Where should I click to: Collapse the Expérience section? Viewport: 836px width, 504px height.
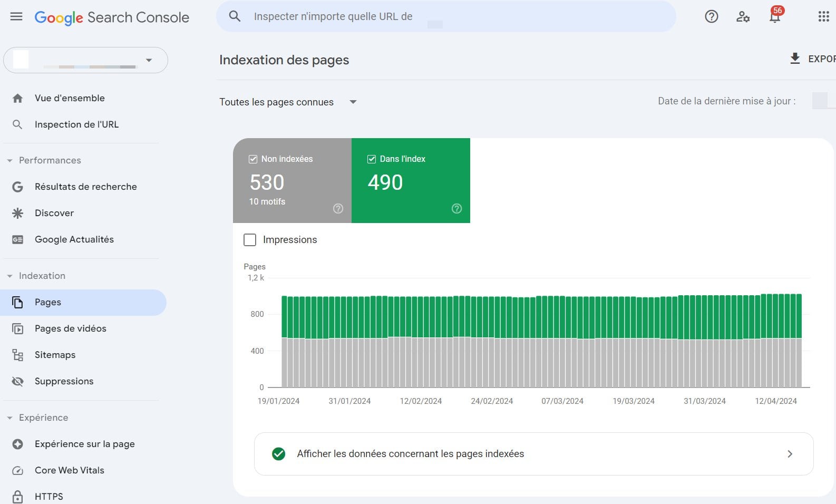coord(9,418)
